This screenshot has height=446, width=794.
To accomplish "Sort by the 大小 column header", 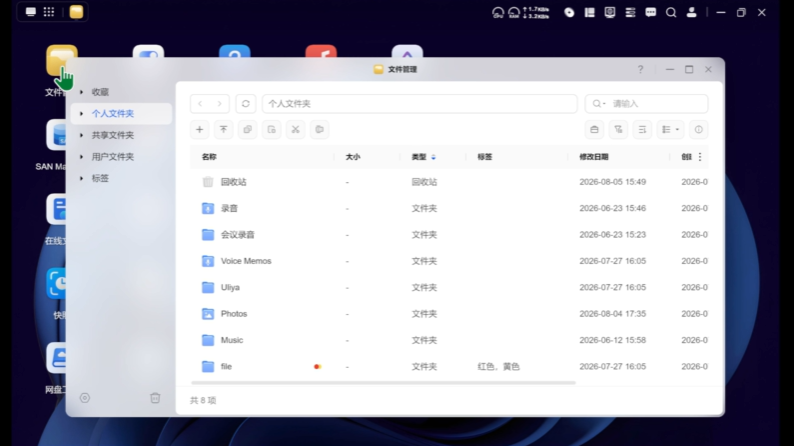I will (353, 157).
